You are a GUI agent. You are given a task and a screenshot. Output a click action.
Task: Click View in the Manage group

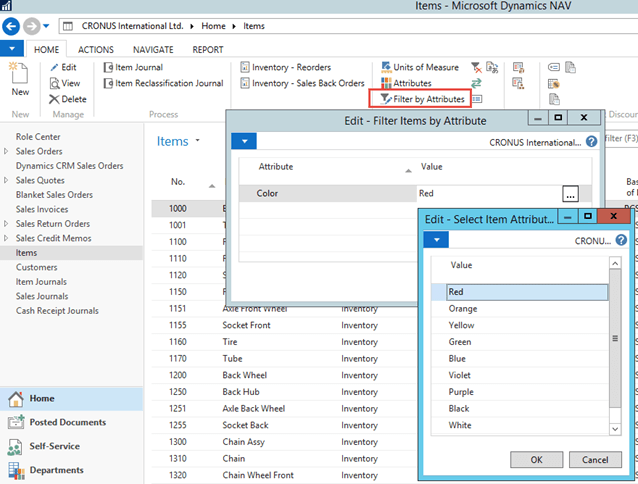(65, 83)
